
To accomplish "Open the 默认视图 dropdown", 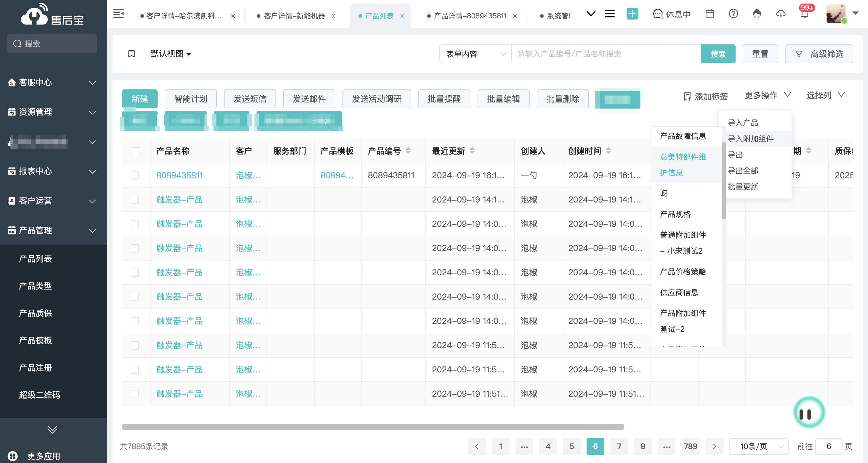I will click(x=171, y=54).
